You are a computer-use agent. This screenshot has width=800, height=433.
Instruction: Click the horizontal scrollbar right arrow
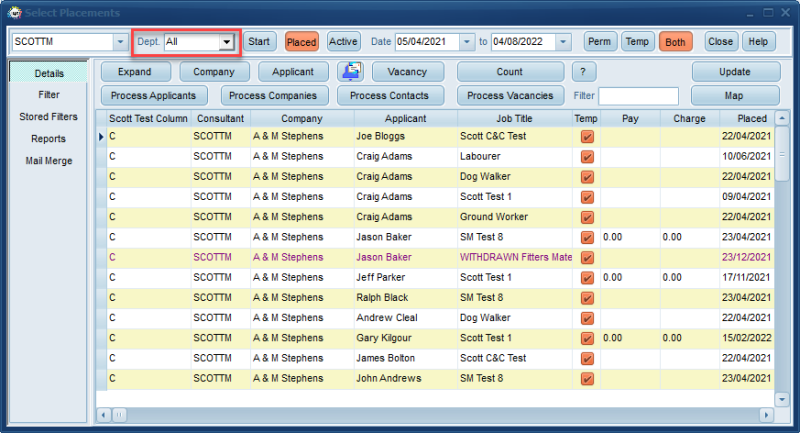tap(766, 415)
